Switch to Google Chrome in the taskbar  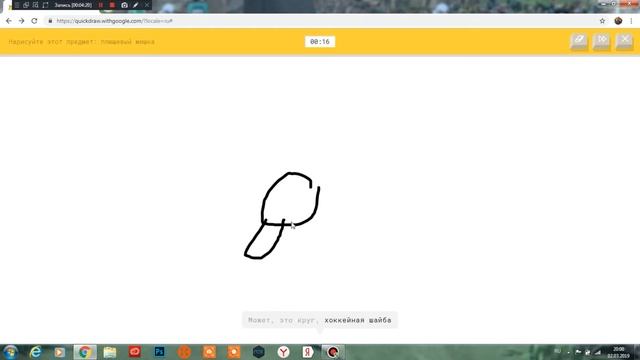point(85,352)
